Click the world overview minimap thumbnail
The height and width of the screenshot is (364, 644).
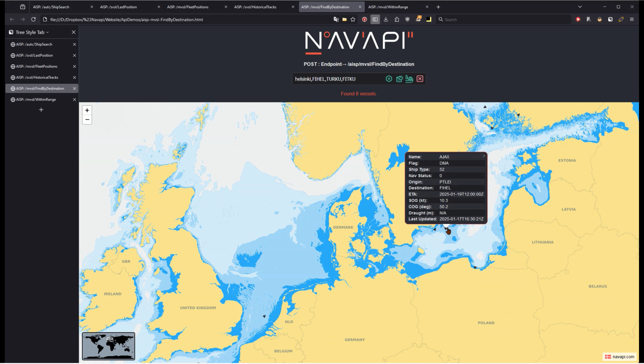click(108, 346)
